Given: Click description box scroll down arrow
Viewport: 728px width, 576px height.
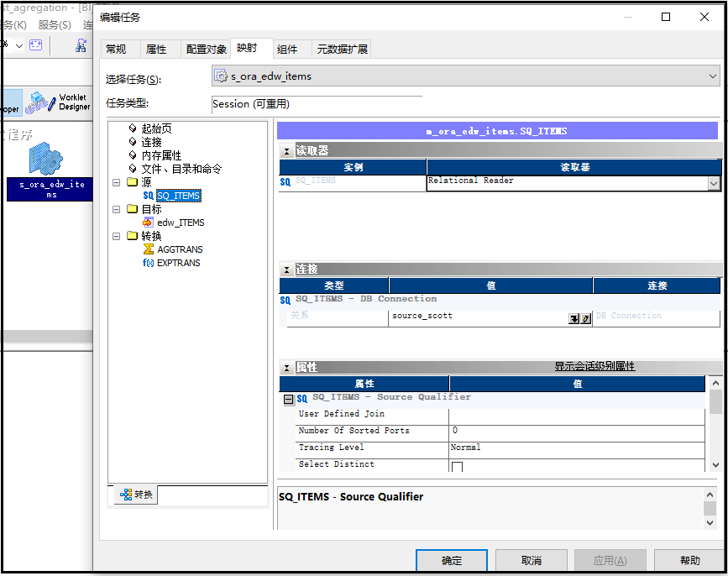Looking at the screenshot, I should 710,522.
